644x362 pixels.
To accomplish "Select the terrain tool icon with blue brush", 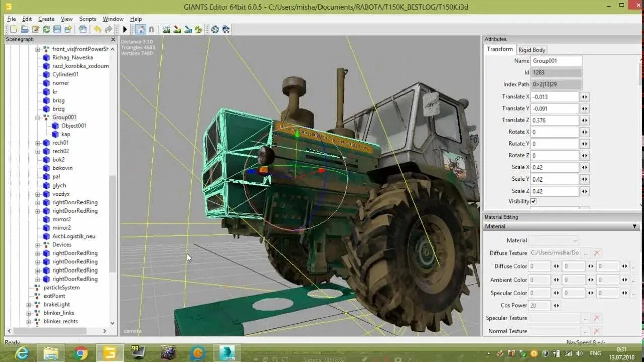I will click(188, 30).
